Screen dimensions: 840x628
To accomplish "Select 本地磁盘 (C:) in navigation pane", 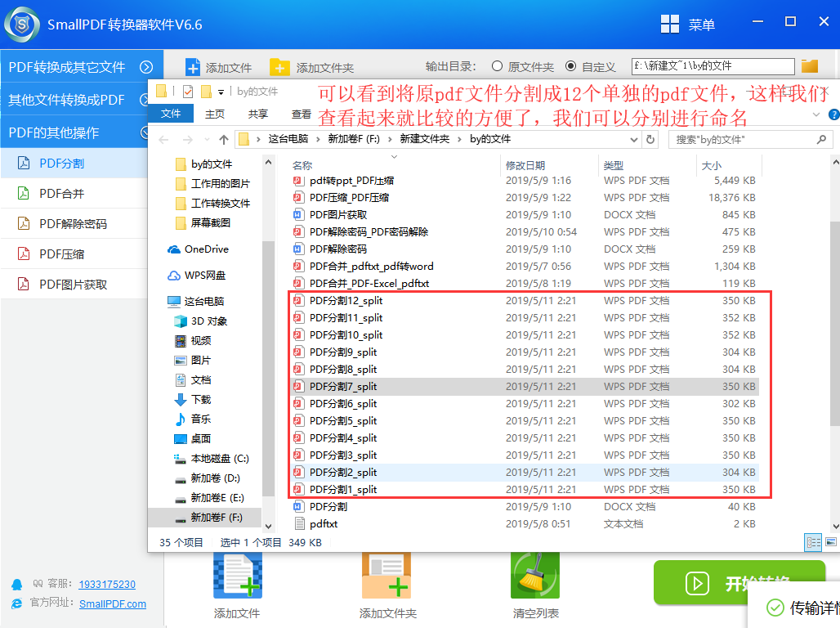I will tap(211, 459).
